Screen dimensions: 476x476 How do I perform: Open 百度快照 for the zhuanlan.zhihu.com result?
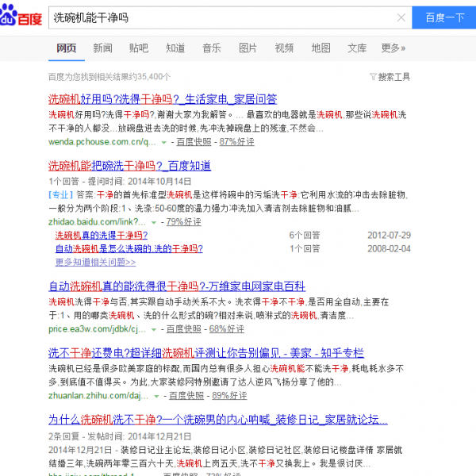tap(186, 396)
